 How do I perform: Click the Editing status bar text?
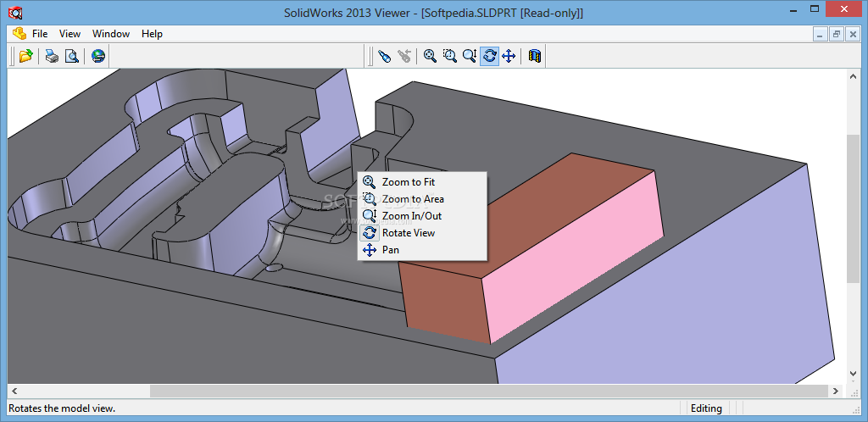[x=706, y=408]
